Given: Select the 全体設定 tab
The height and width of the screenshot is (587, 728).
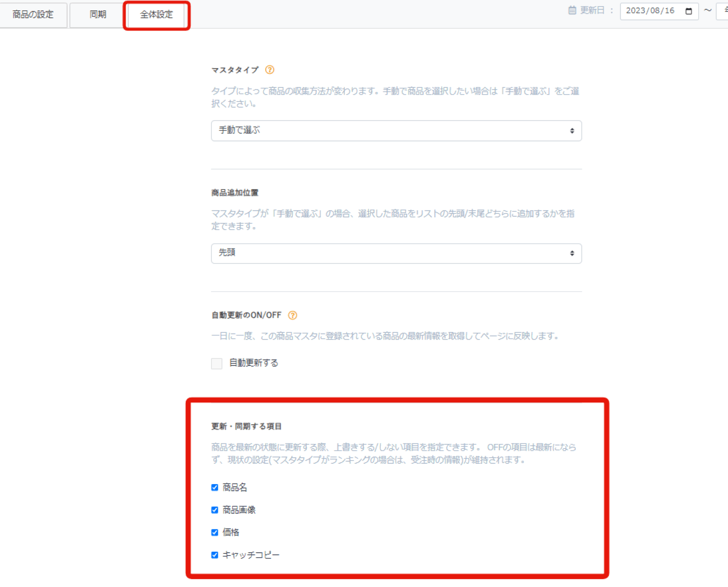Looking at the screenshot, I should (x=157, y=15).
